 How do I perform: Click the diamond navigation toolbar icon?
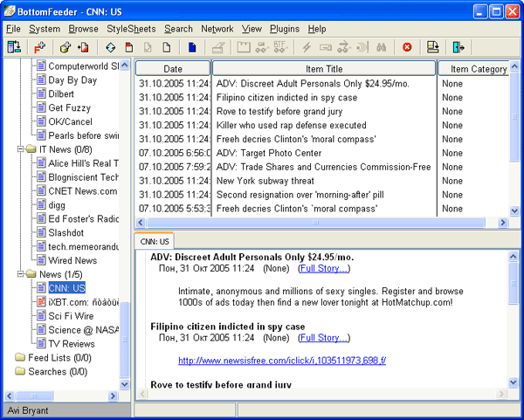(x=110, y=47)
